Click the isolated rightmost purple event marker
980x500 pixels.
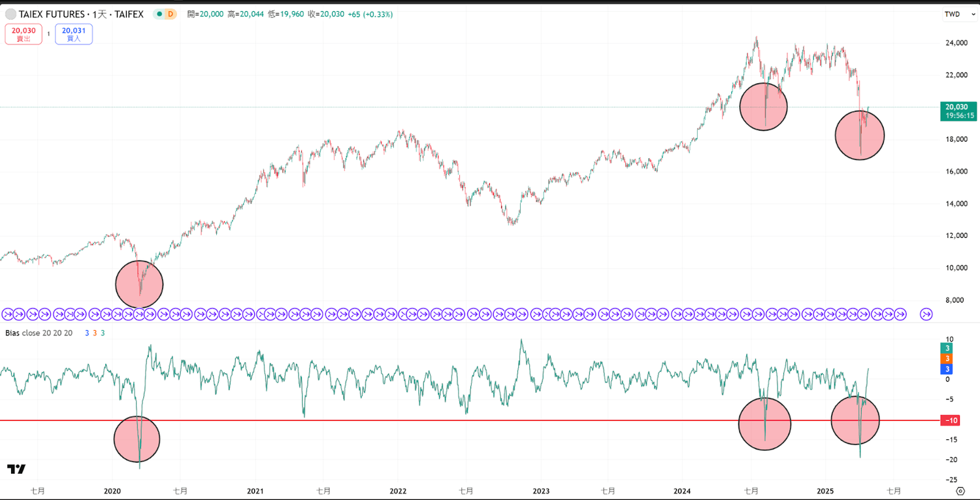[x=926, y=314]
